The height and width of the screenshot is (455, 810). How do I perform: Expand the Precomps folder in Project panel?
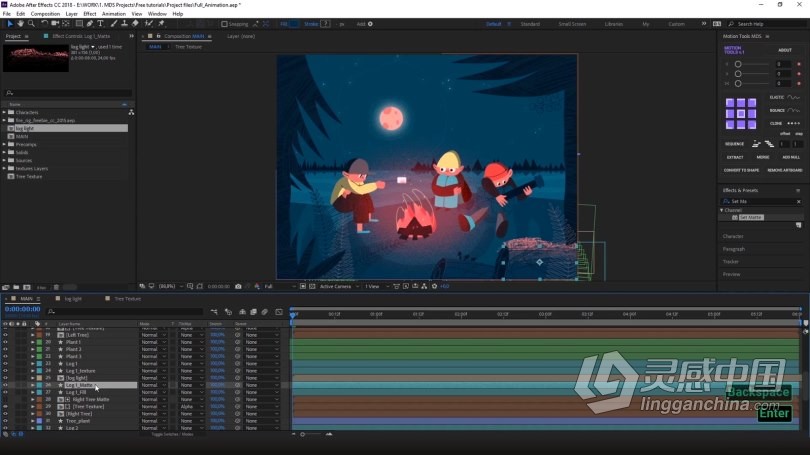tap(4, 144)
